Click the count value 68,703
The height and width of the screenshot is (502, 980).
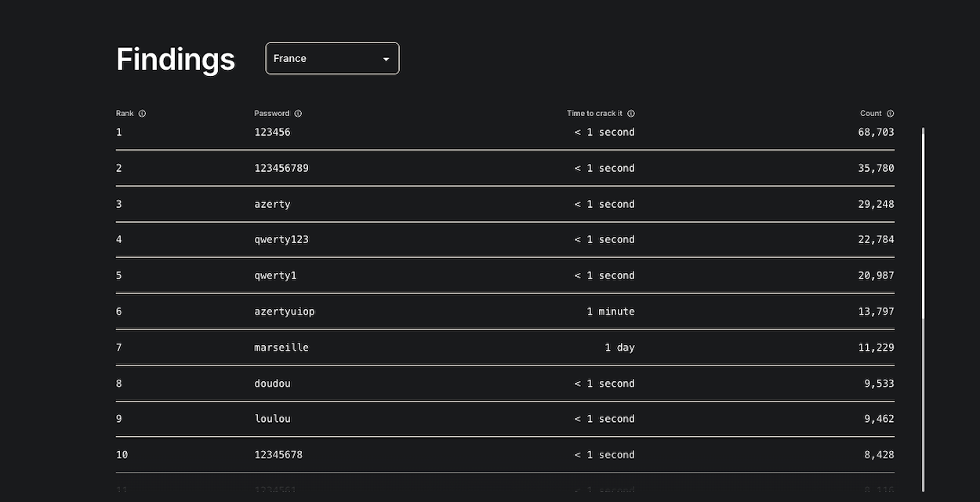(876, 132)
